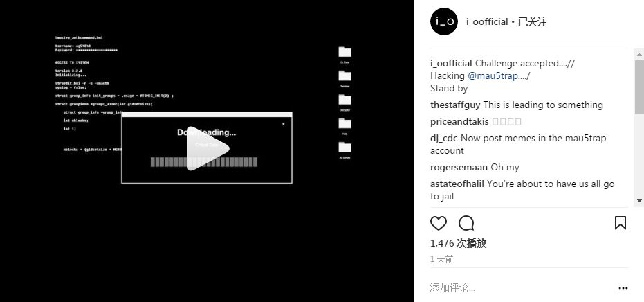Visit rogersemaan commenter profile
The height and width of the screenshot is (302, 644).
click(459, 167)
